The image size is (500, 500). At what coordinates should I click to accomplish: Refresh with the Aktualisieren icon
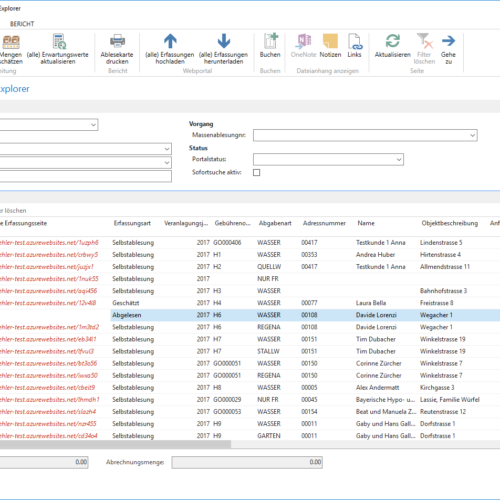point(393,41)
